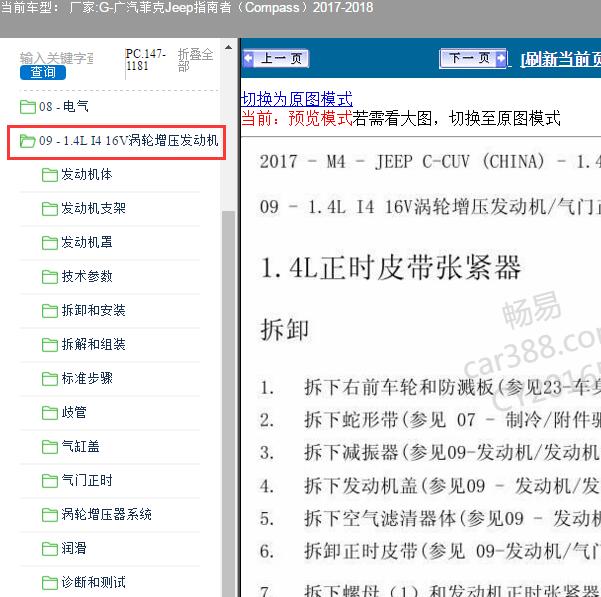Click the left arrow icon on 上一页
This screenshot has height=597, width=601.
(249, 59)
